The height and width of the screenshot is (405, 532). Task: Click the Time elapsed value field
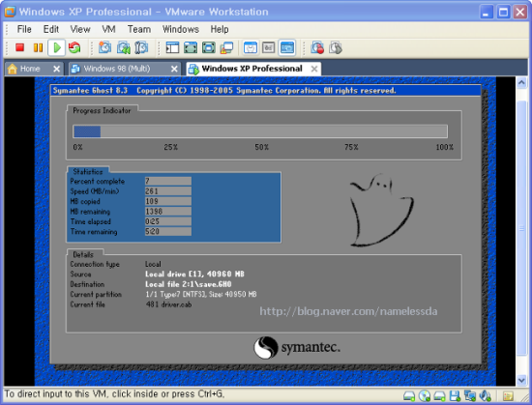coord(168,221)
